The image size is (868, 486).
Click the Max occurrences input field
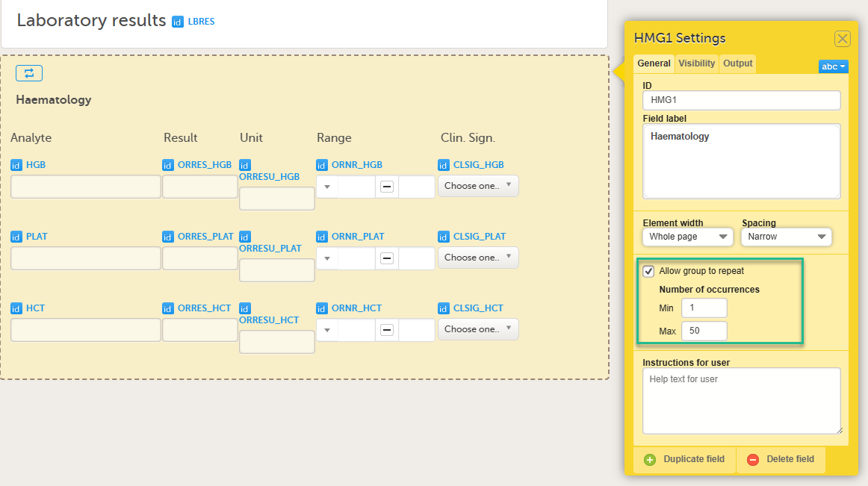[x=704, y=330]
